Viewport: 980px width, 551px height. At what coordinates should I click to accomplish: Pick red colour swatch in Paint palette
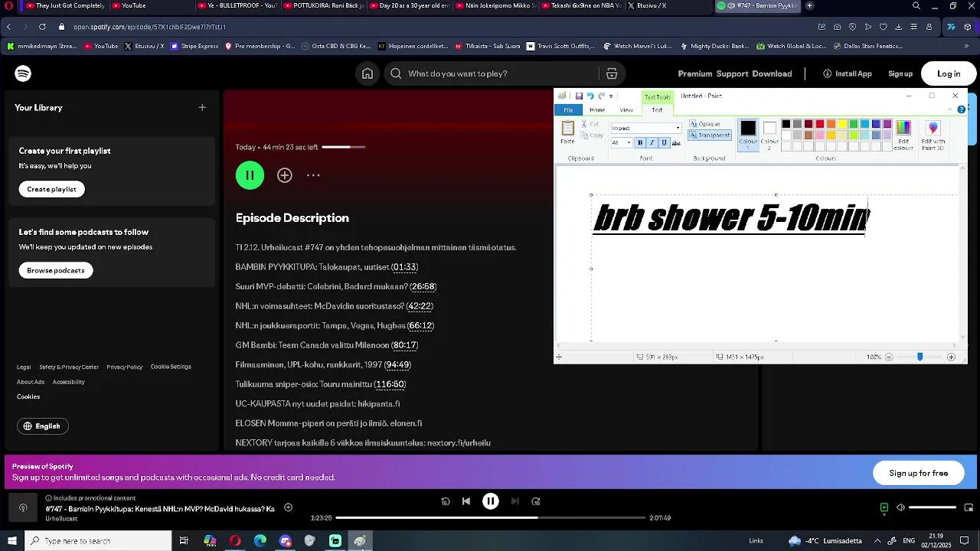tap(820, 124)
